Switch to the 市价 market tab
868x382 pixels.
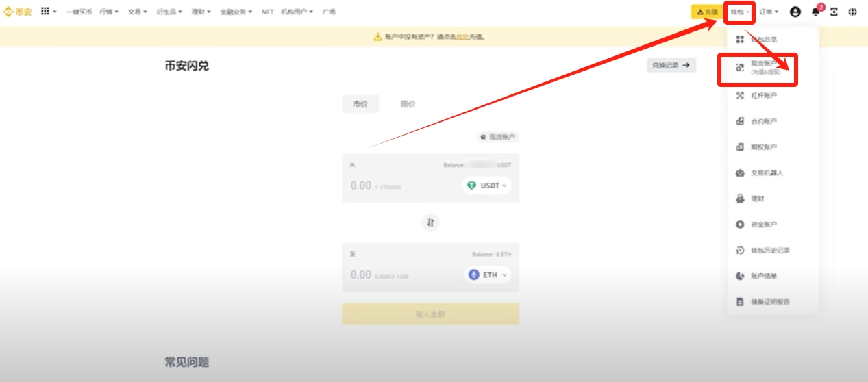(360, 104)
